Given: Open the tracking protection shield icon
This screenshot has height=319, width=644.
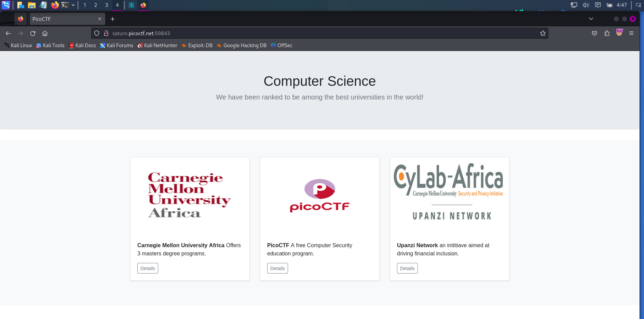Looking at the screenshot, I should click(97, 33).
